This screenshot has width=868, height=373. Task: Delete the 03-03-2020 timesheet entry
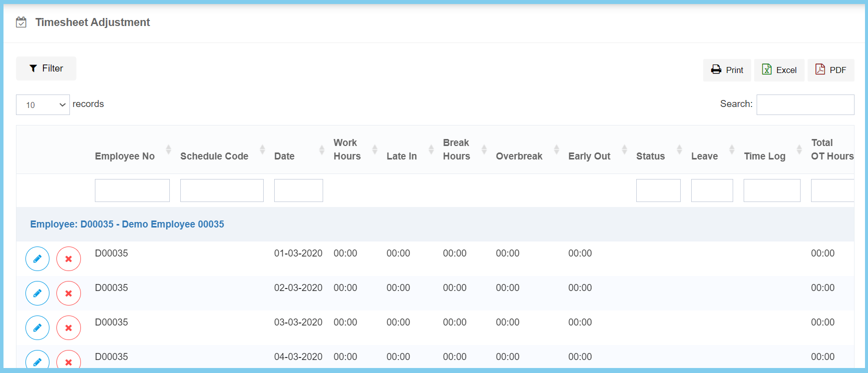tap(68, 327)
